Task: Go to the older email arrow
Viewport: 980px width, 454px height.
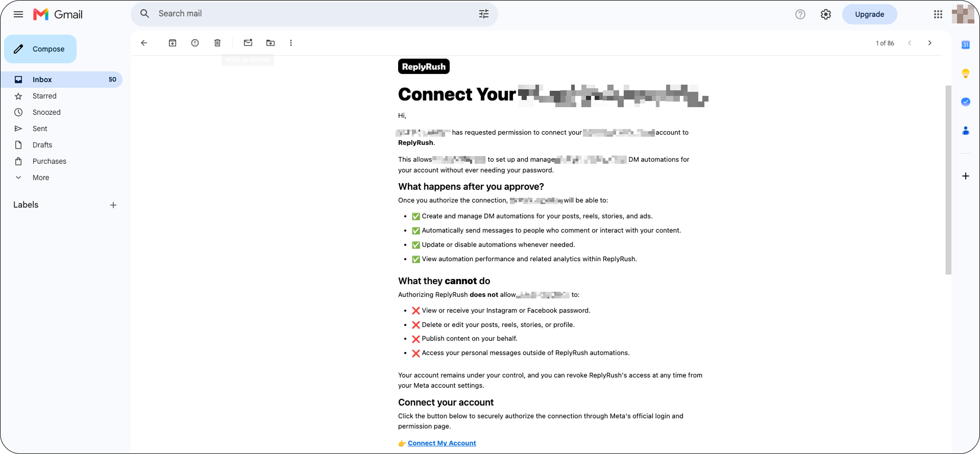Action: coord(930,43)
